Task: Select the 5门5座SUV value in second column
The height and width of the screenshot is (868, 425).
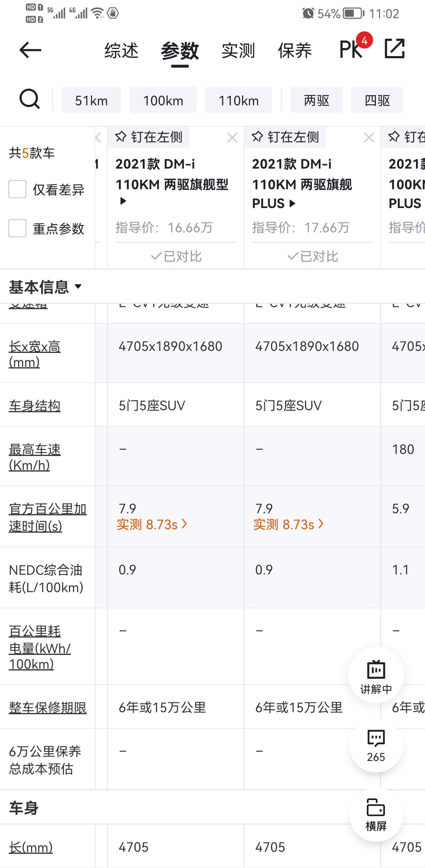Action: [288, 406]
